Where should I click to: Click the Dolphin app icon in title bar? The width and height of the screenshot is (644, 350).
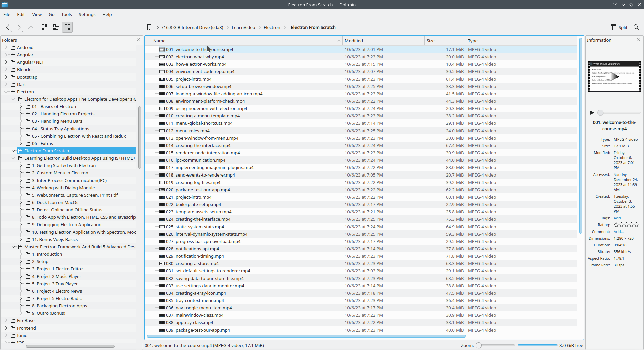tap(5, 5)
